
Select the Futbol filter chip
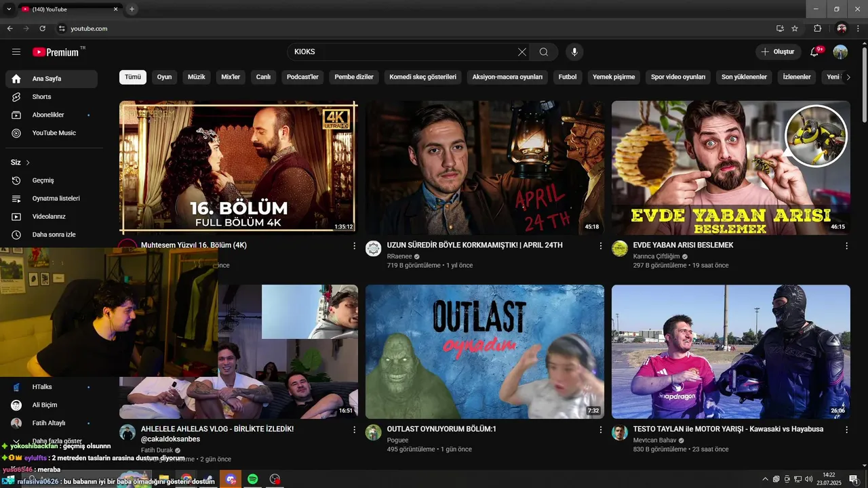[x=568, y=77]
